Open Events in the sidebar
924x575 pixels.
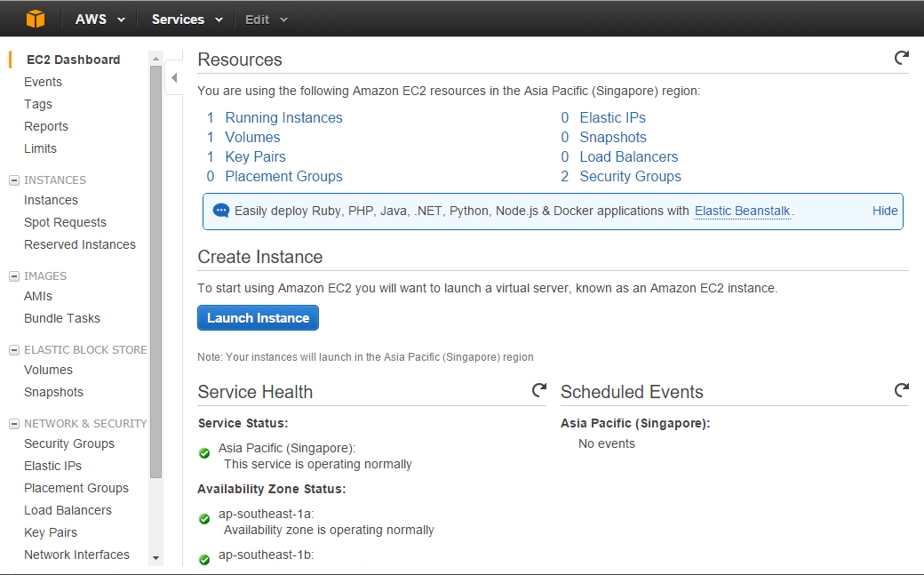pos(43,82)
